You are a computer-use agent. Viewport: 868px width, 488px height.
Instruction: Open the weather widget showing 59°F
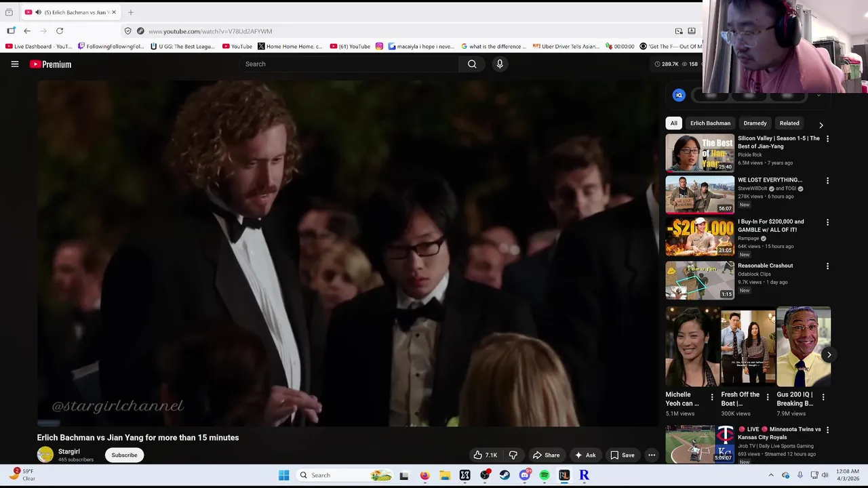tap(22, 474)
